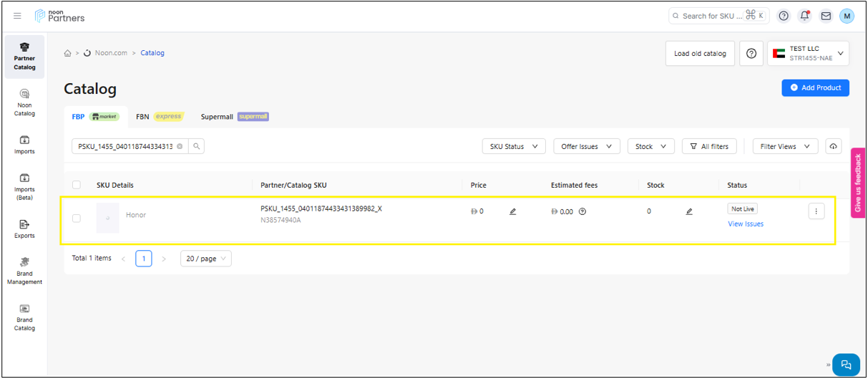Click the estimated fees info icon
868x379 pixels.
pos(582,211)
